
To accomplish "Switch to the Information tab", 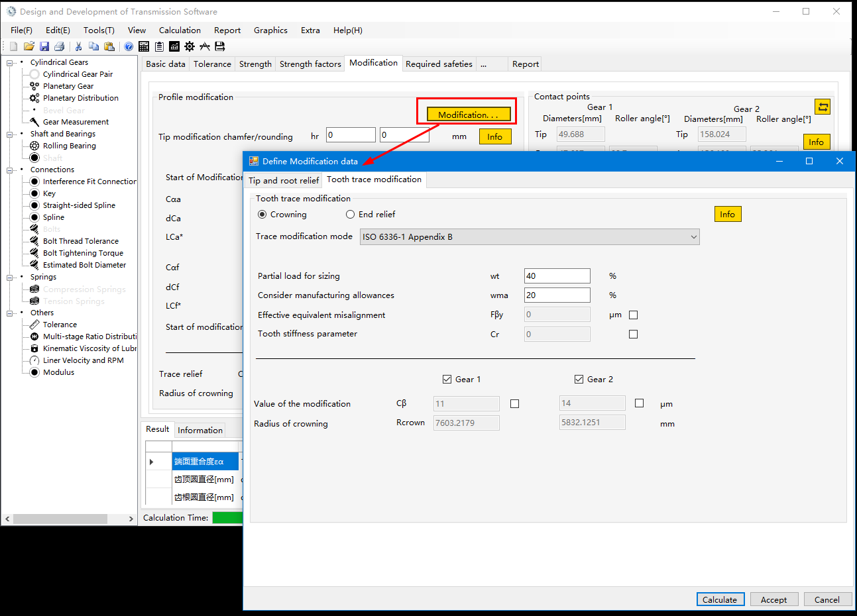I will coord(200,431).
